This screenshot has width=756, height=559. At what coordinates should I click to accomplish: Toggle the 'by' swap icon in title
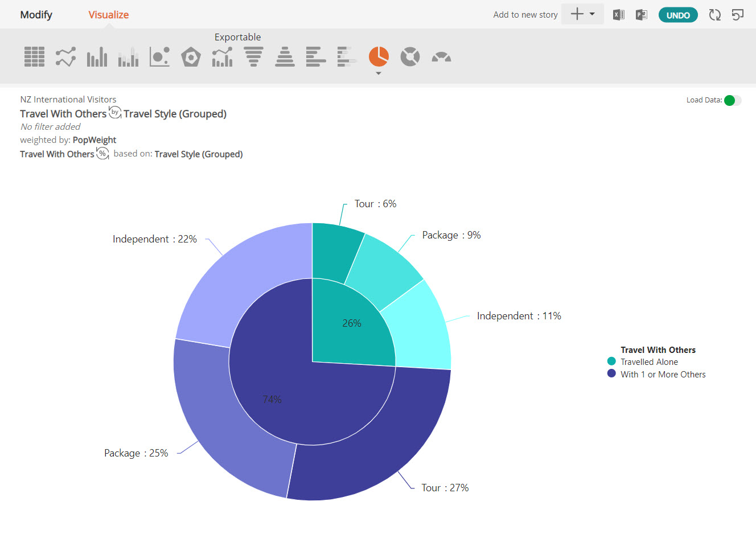115,112
